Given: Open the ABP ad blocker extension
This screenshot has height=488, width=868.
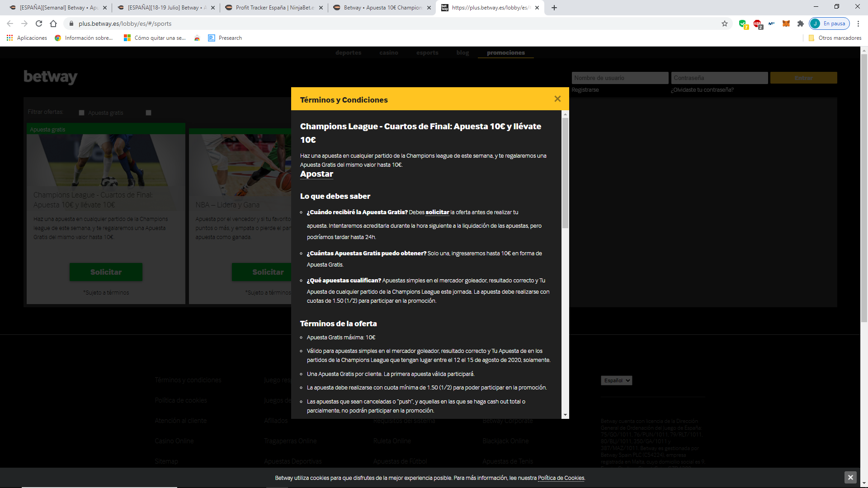Looking at the screenshot, I should (x=758, y=24).
